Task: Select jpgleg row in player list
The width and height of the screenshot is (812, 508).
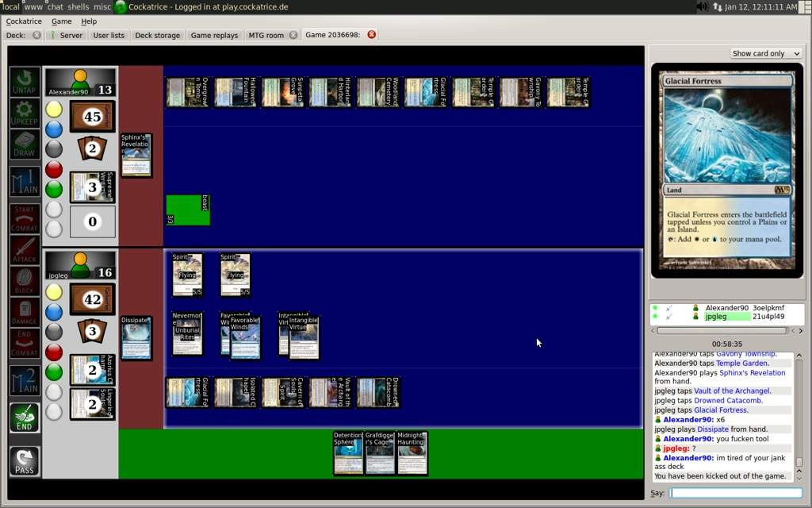Action: pos(726,316)
